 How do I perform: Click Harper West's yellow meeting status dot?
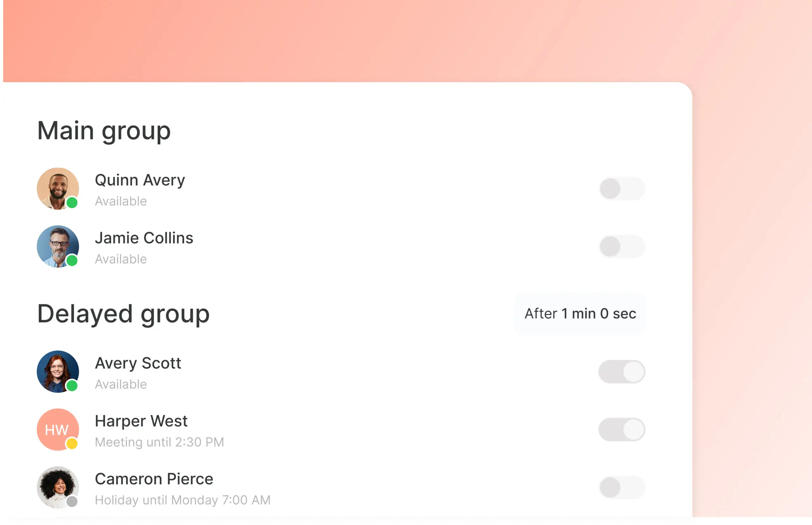coord(72,443)
